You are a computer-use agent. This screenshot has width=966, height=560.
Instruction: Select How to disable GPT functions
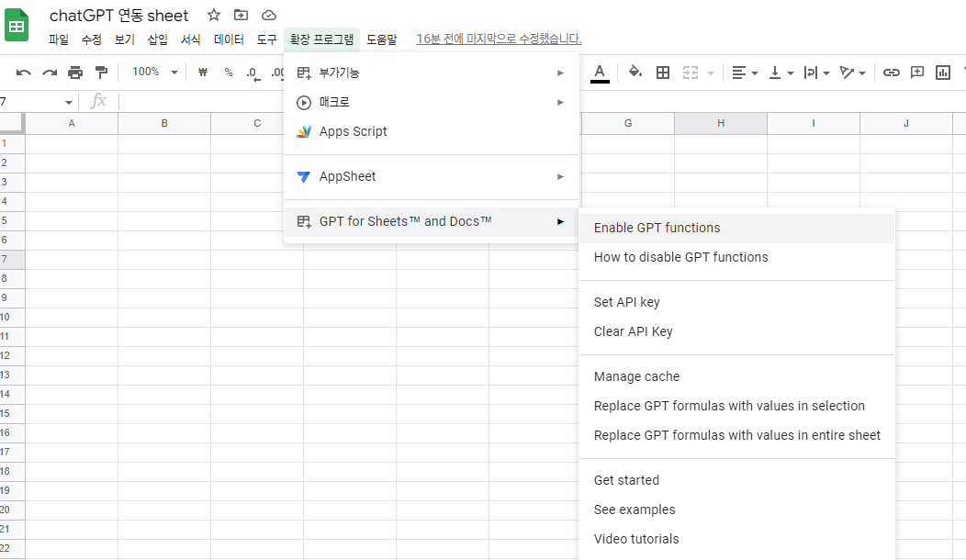pyautogui.click(x=736, y=258)
